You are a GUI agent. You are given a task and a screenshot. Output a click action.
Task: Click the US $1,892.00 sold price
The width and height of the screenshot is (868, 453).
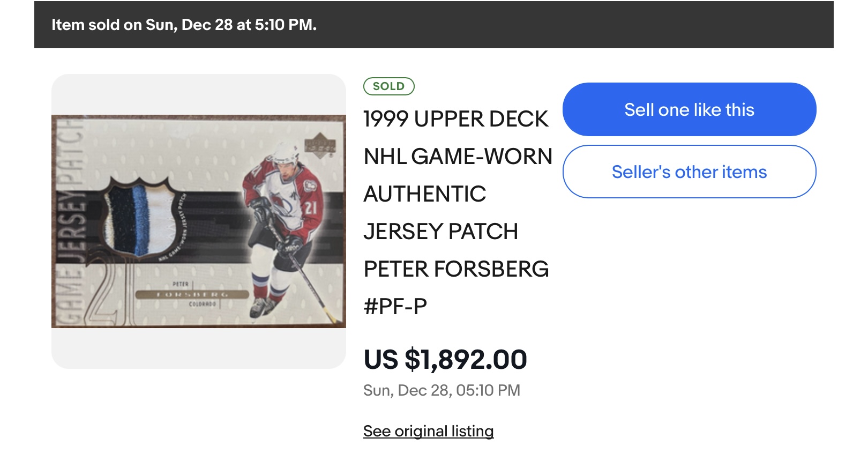[445, 359]
